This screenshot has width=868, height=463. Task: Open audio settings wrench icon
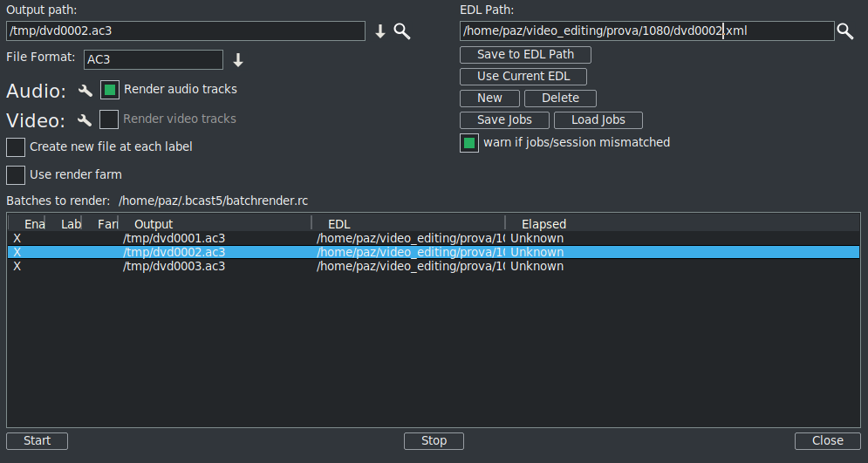pos(85,91)
